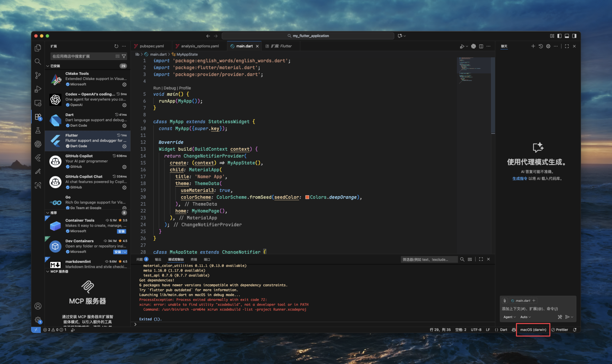
Task: Open the Source Control view
Action: (x=38, y=75)
